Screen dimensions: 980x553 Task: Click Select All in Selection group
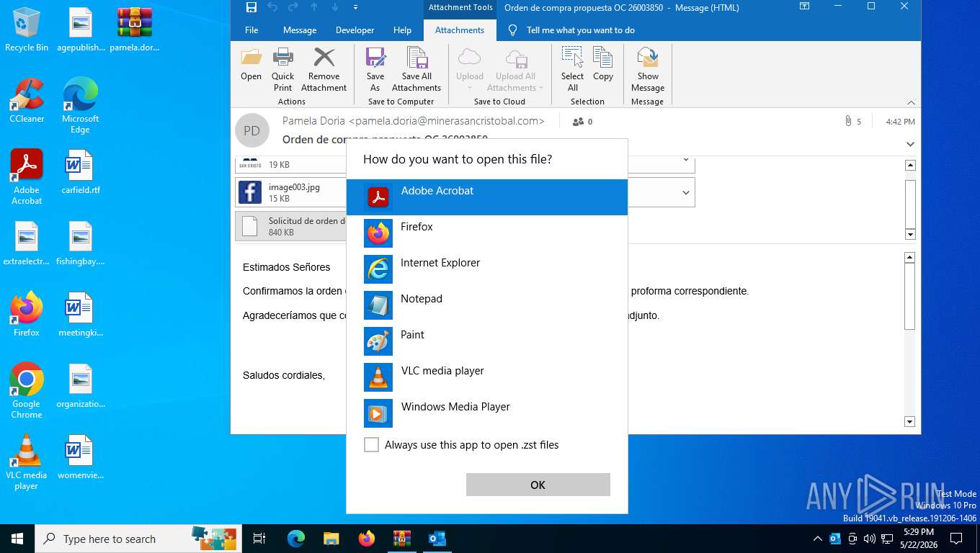[x=572, y=70]
